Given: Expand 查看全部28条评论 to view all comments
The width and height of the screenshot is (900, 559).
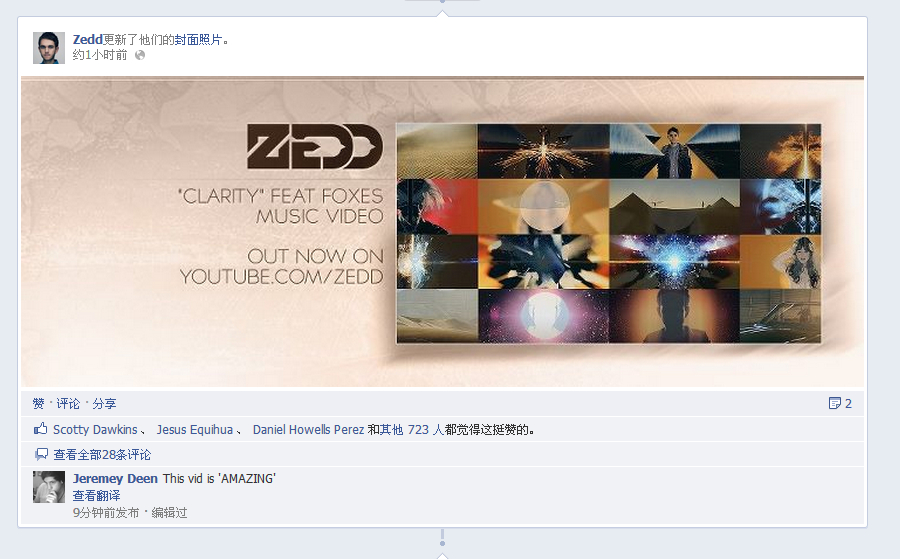Looking at the screenshot, I should click(102, 455).
